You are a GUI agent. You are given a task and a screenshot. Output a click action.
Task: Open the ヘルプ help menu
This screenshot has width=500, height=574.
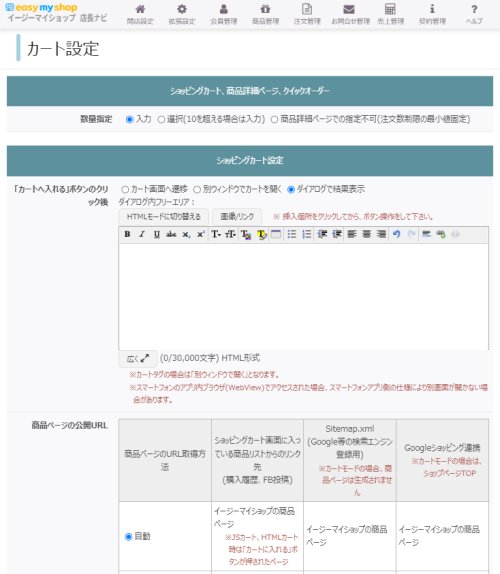[x=474, y=14]
